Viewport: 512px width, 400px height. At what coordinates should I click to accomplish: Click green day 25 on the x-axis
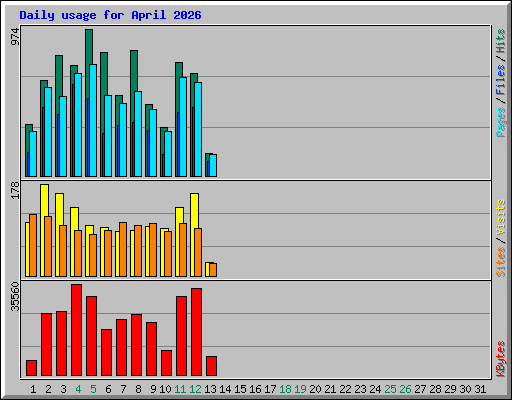[390, 389]
